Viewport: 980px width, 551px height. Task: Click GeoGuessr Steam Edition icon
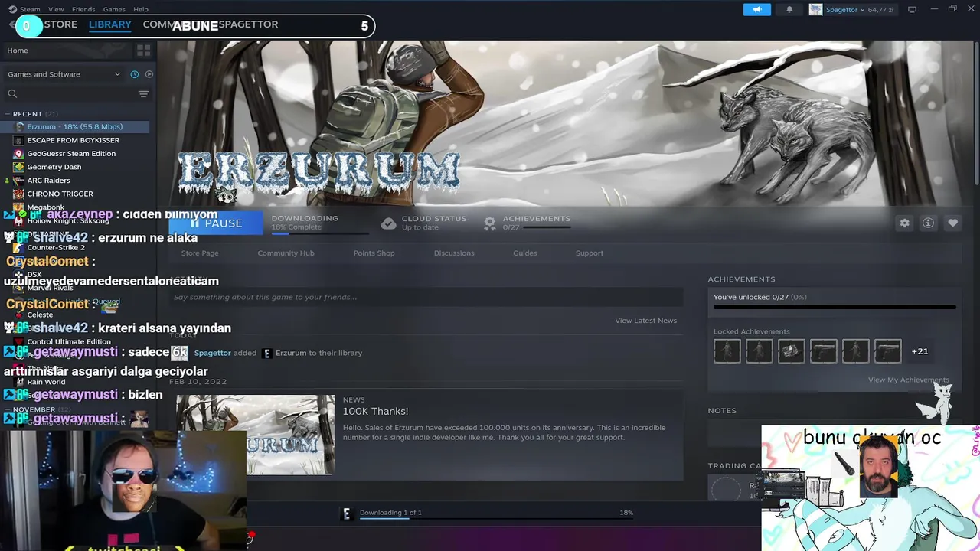pos(18,153)
